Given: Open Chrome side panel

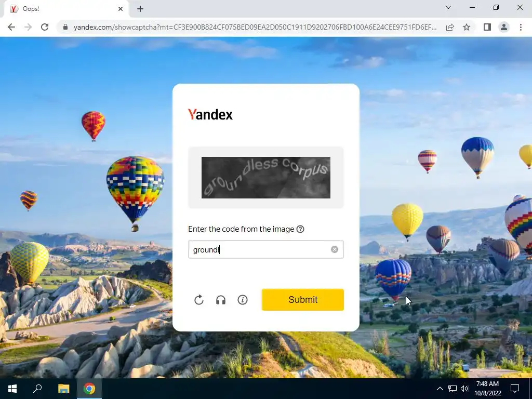Looking at the screenshot, I should coord(487,27).
